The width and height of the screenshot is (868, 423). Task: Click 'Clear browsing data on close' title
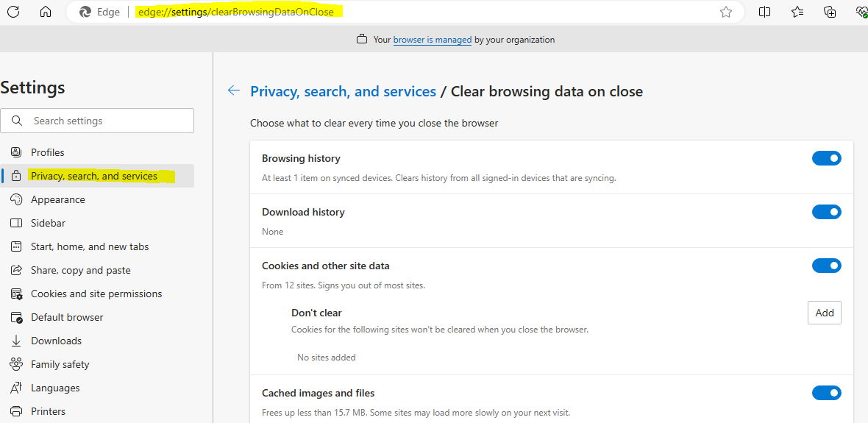click(x=547, y=91)
